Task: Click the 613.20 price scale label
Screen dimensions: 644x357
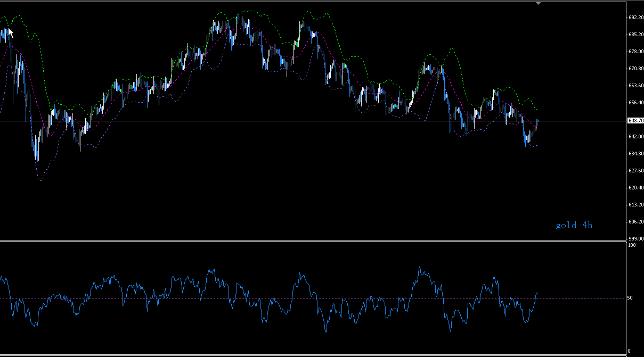Action: point(636,205)
